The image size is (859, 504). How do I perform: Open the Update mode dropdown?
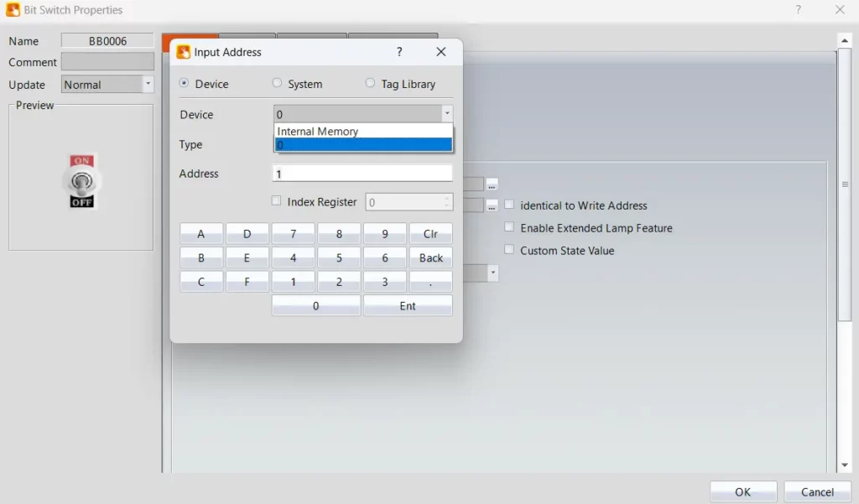[148, 84]
